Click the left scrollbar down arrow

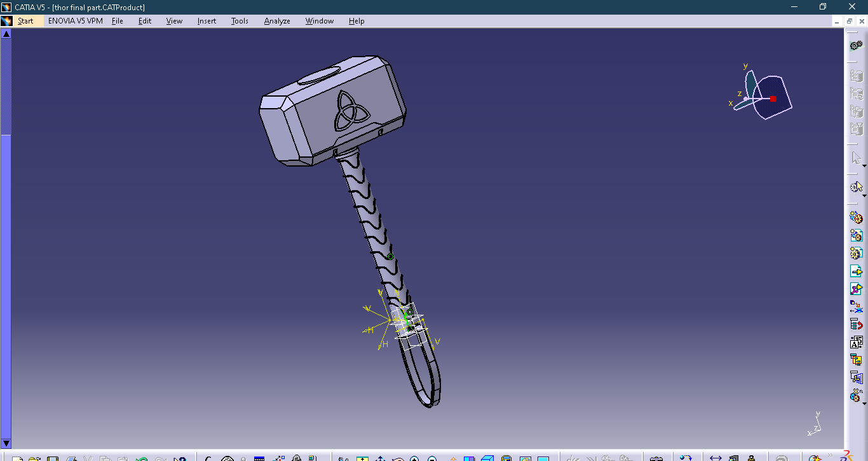point(6,443)
